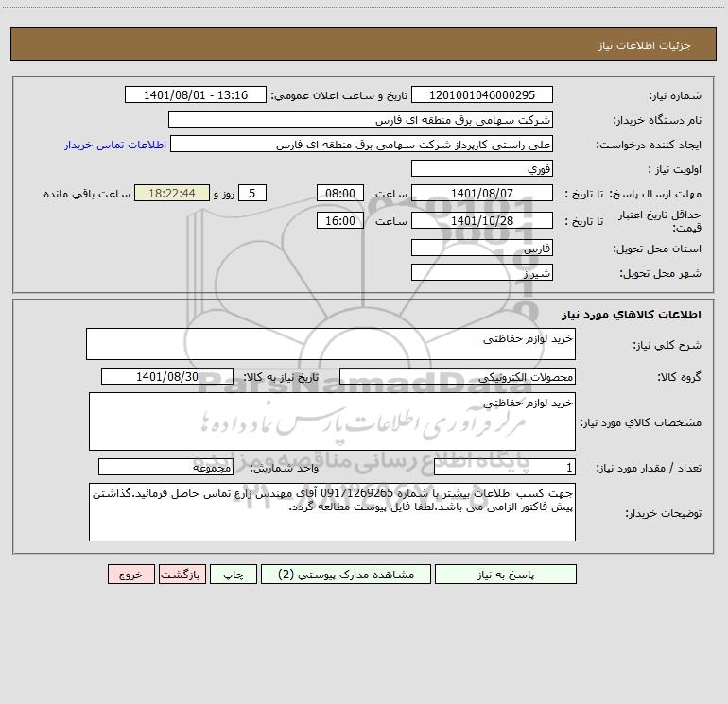728x704 pixels.
Task: Click the مشخصات کالای مورد نیاز text area
Action: [x=332, y=421]
